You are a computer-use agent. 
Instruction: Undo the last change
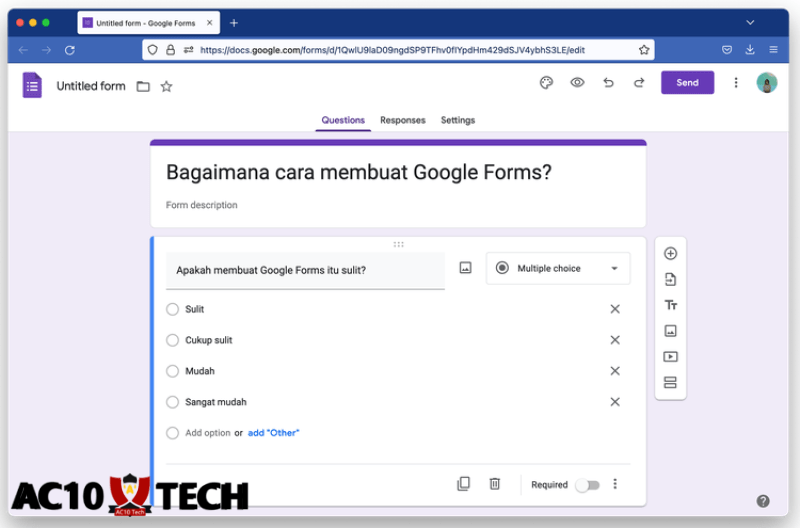pos(608,83)
